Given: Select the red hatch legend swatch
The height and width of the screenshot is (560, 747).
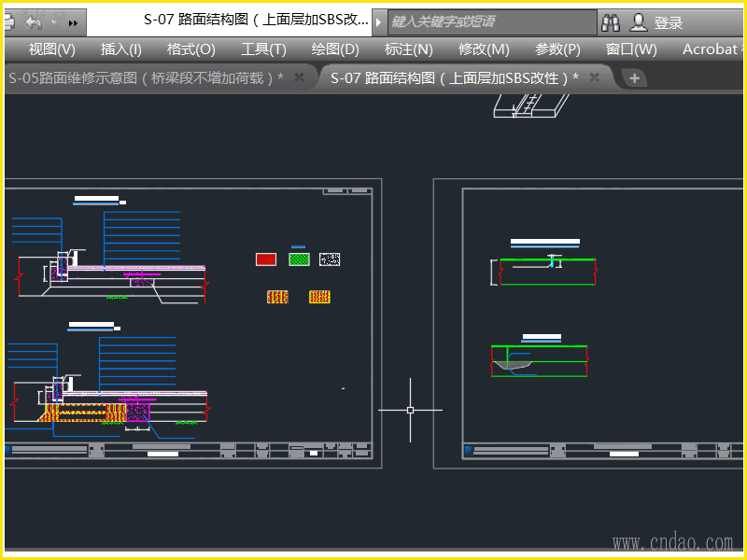Looking at the screenshot, I should point(266,259).
